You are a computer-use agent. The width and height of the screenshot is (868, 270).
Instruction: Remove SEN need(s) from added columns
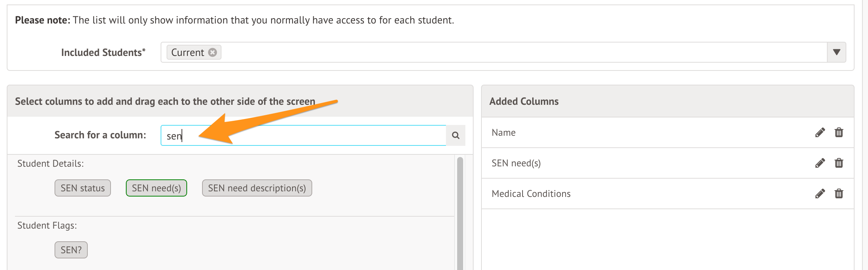839,163
